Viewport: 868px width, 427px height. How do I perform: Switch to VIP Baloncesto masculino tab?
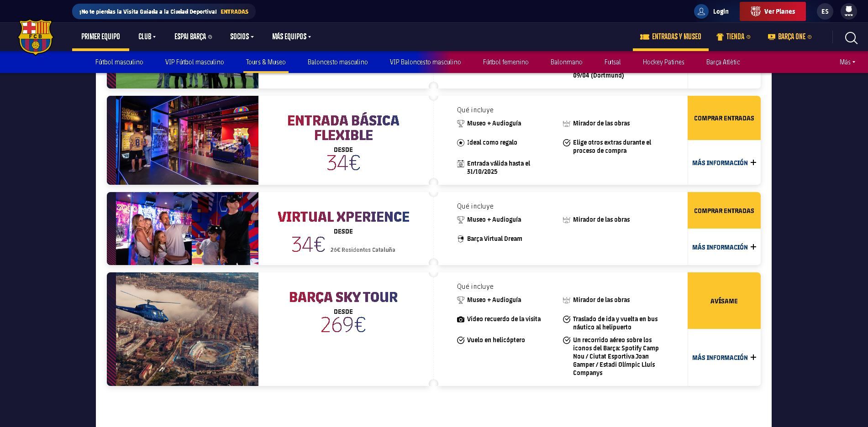(x=426, y=62)
